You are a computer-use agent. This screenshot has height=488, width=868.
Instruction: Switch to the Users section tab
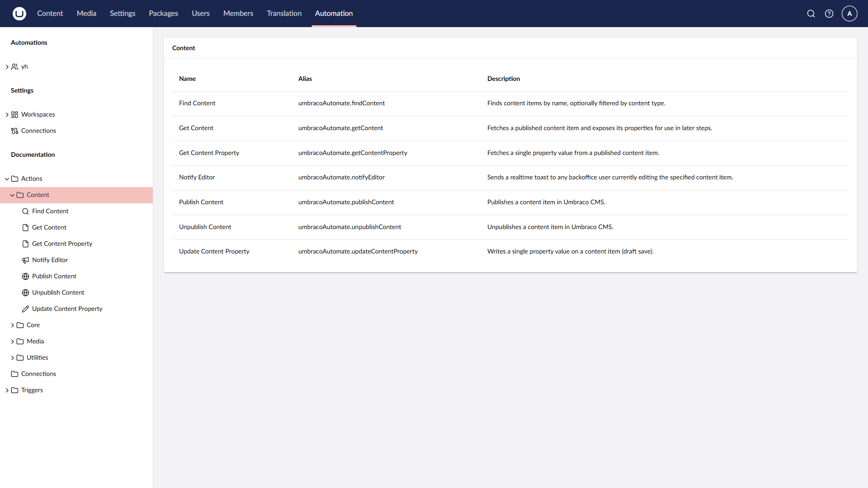point(200,14)
